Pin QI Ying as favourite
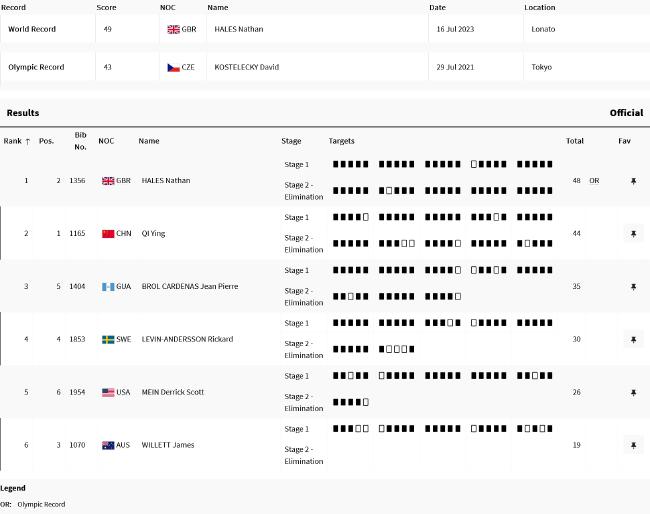The image size is (650, 514). coord(632,234)
